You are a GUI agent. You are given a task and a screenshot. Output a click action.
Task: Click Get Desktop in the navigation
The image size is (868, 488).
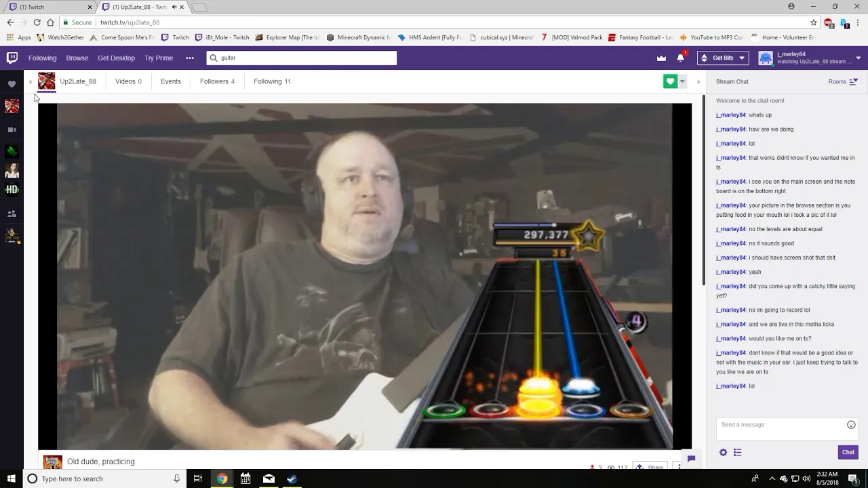pyautogui.click(x=117, y=58)
